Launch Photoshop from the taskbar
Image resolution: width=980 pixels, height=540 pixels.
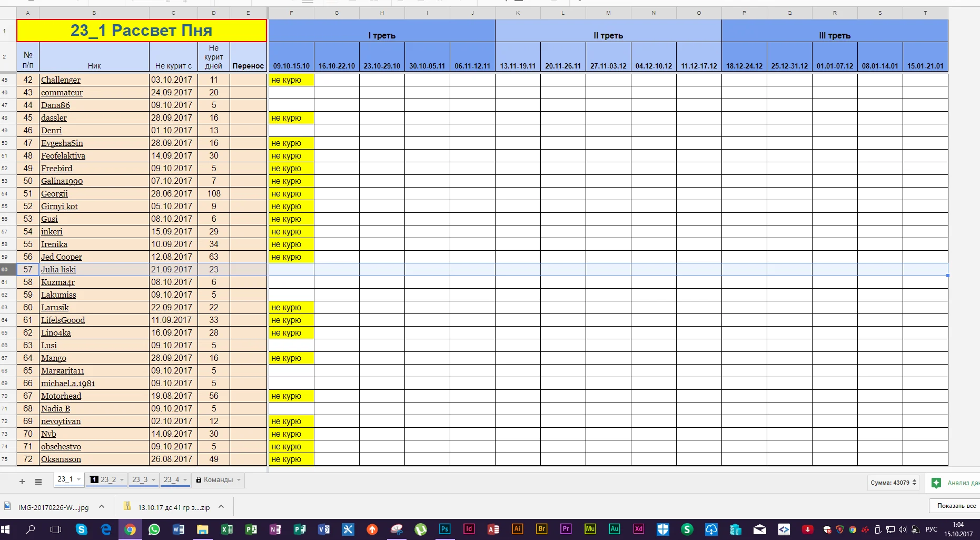coord(445,529)
